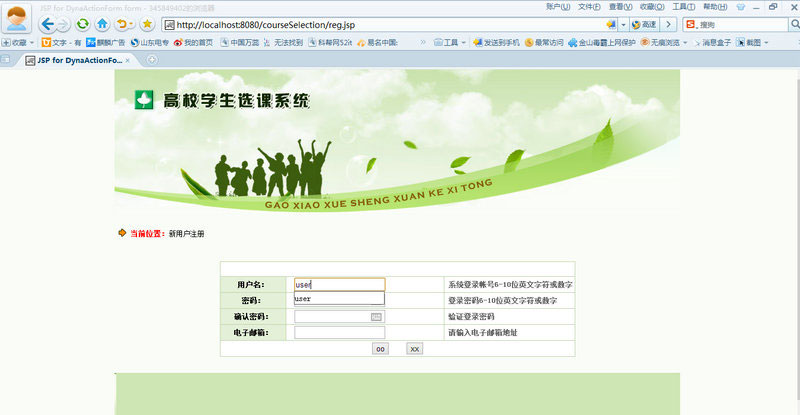
Task: Click the 用户名 input field
Action: (x=339, y=284)
